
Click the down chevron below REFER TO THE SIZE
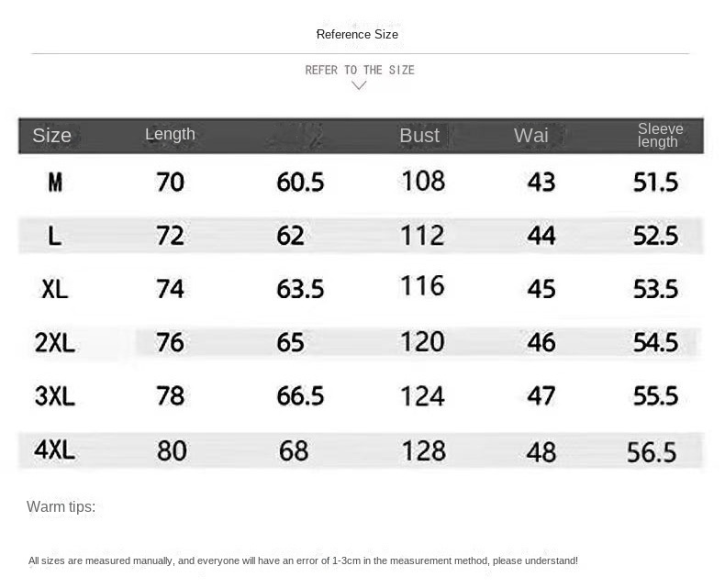[x=359, y=86]
